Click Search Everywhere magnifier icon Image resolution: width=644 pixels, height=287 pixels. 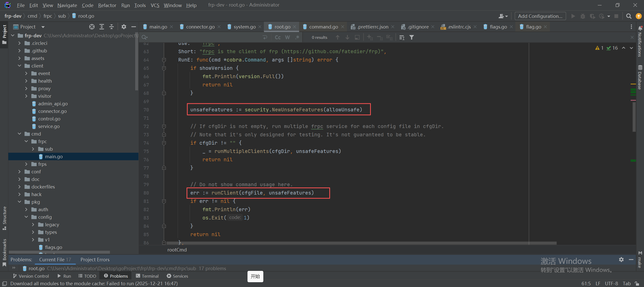(x=629, y=16)
